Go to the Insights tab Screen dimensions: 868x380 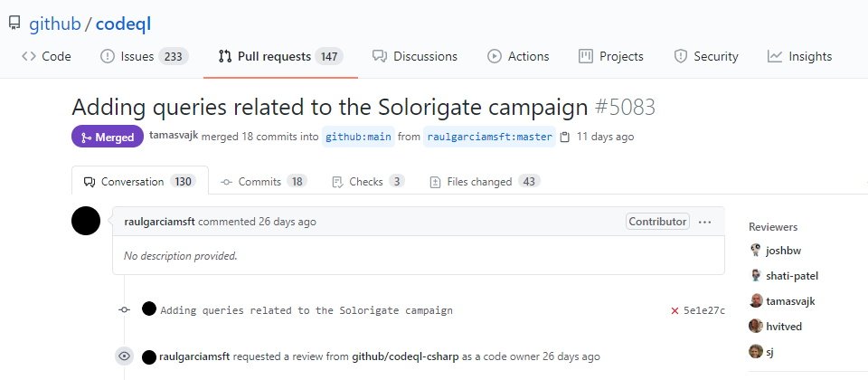[x=799, y=56]
